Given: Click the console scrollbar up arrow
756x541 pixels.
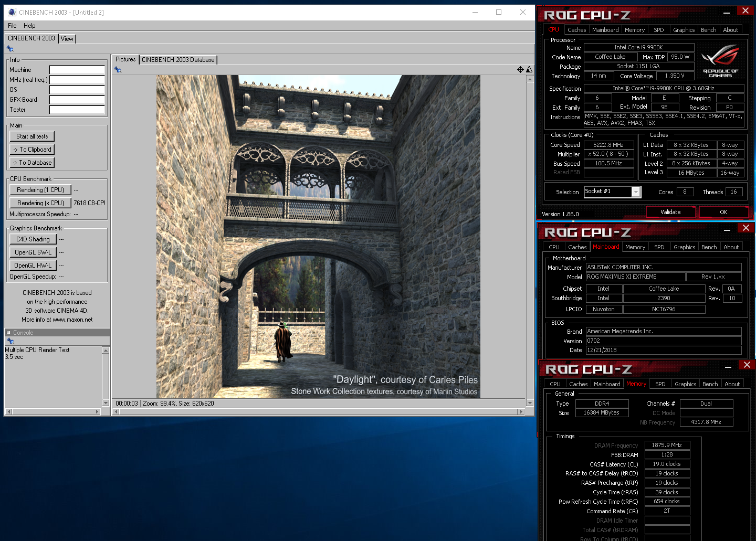Looking at the screenshot, I should point(106,350).
